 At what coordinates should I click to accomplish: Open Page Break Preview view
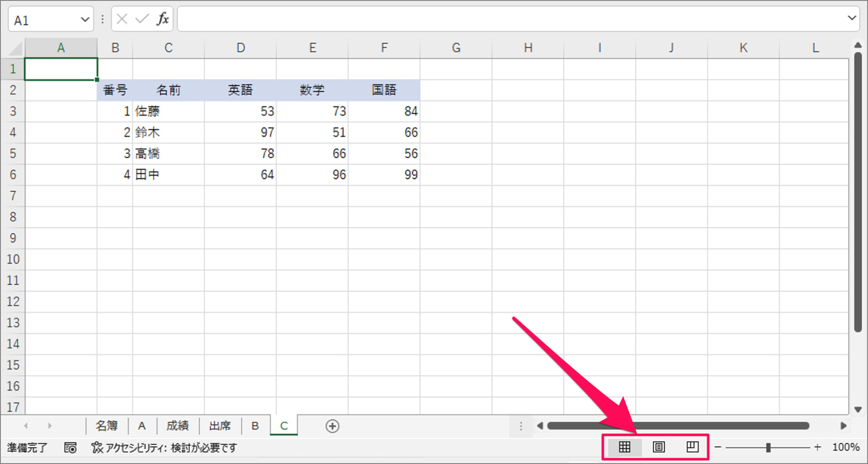click(x=692, y=447)
